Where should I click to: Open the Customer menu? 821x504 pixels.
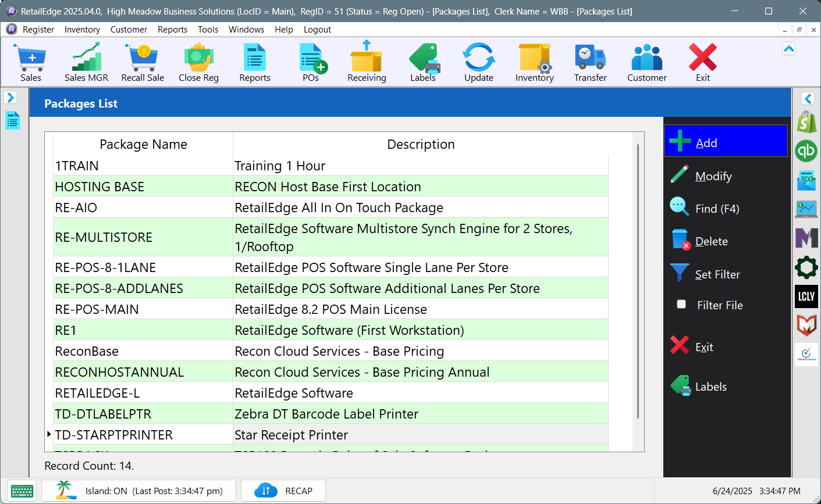[x=129, y=29]
